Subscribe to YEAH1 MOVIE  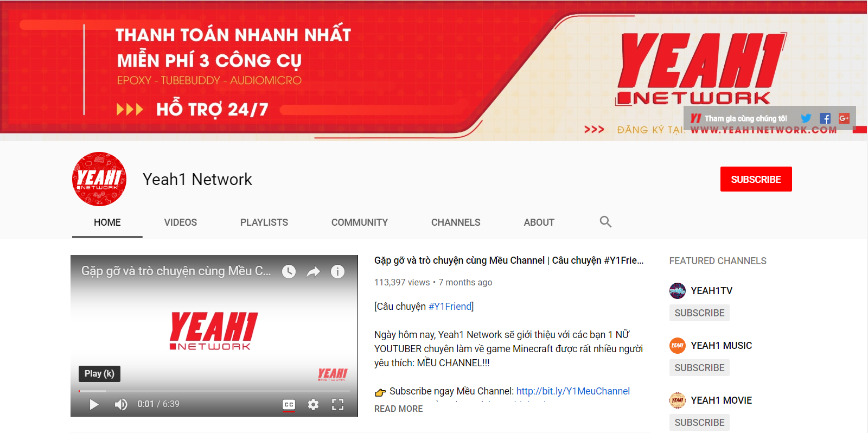tap(699, 423)
